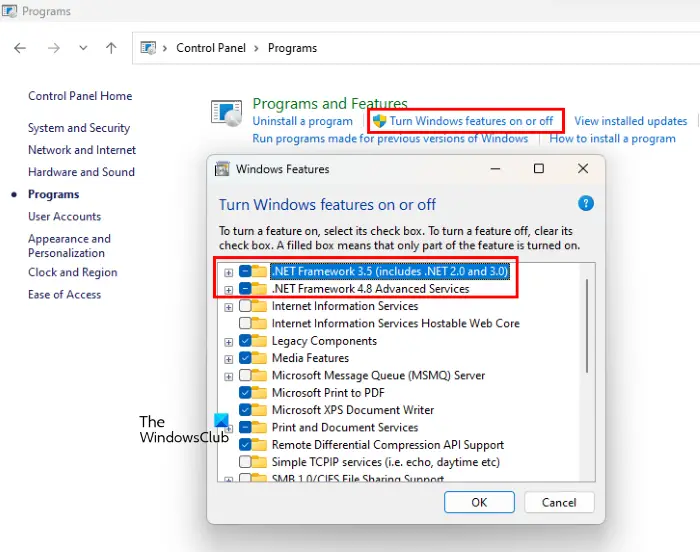This screenshot has height=552, width=700.
Task: Select the Microsoft Print to PDF label
Action: [328, 393]
